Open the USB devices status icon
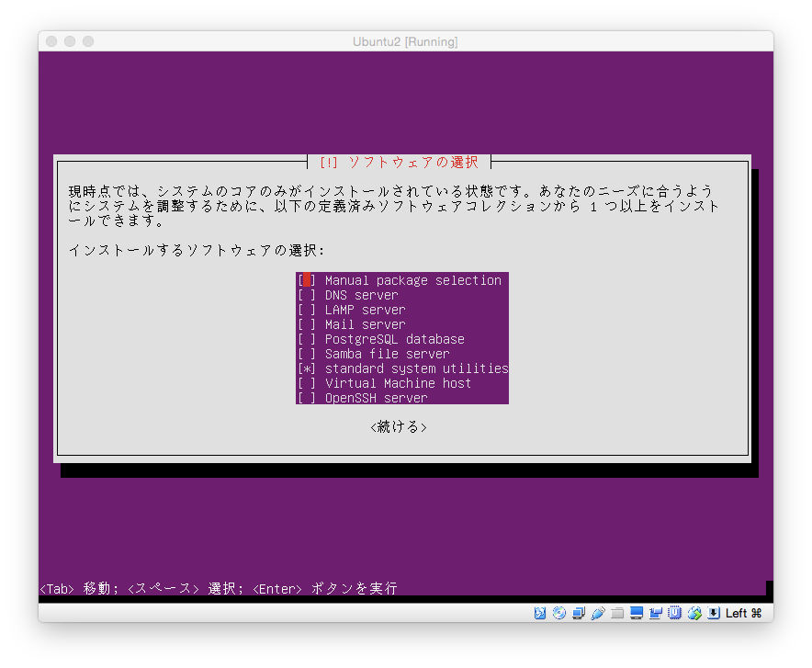Screen dimensions: 812x668 [x=598, y=613]
